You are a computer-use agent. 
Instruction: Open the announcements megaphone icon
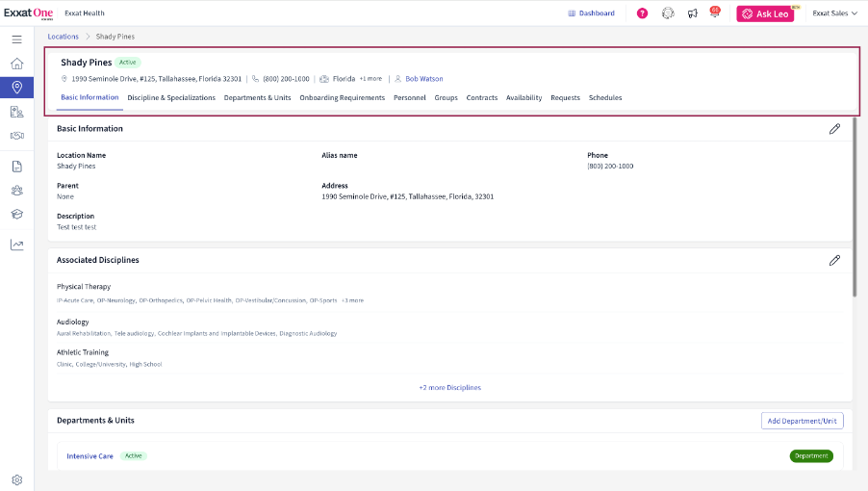coord(692,13)
